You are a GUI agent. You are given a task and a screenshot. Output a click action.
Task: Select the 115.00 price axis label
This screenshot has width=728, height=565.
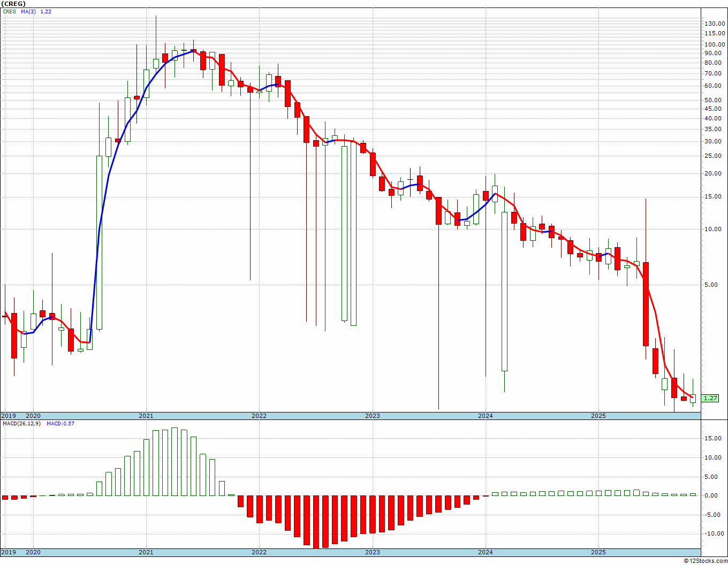pyautogui.click(x=715, y=33)
